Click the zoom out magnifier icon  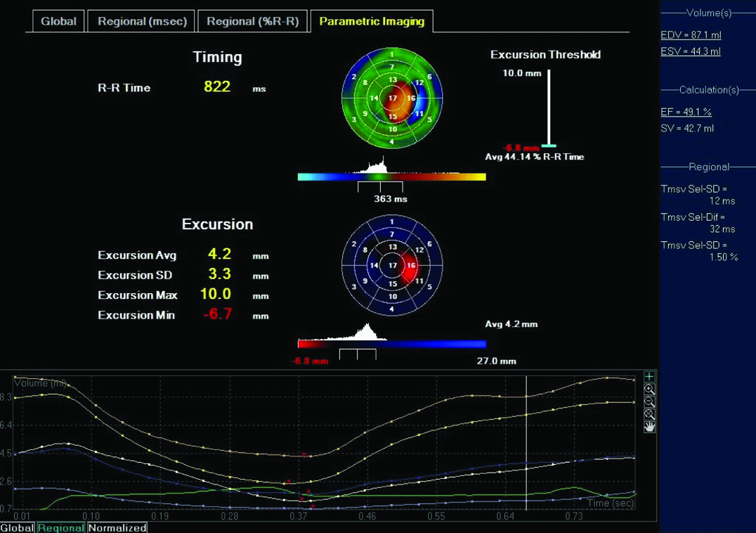coord(649,402)
